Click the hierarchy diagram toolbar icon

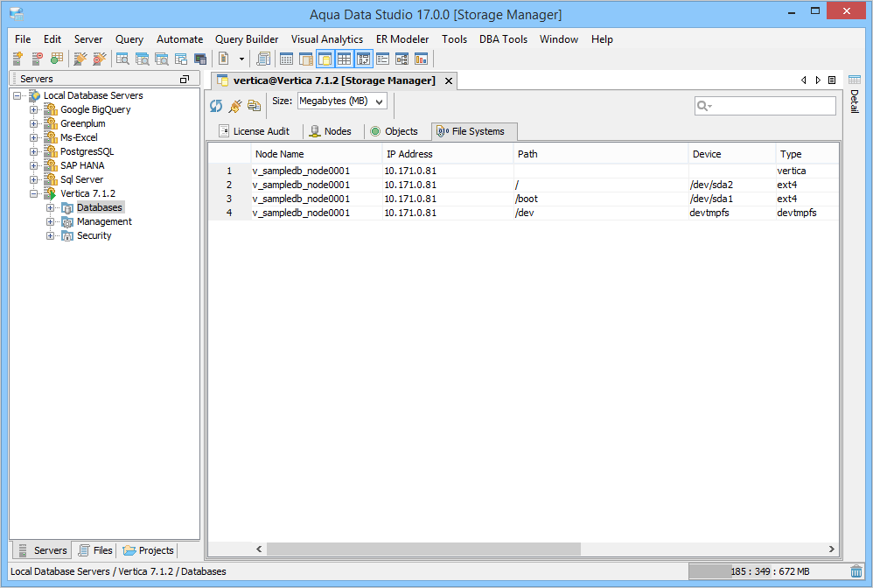click(402, 59)
